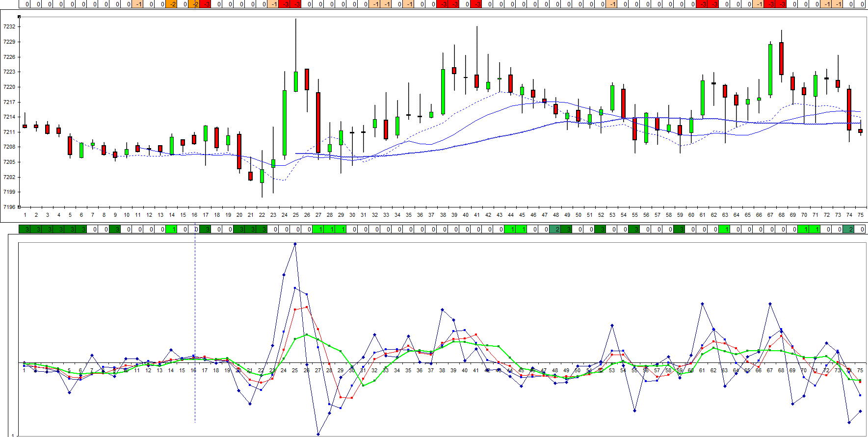The width and height of the screenshot is (868, 437).
Task: Click the first orange -2 cell in top strip
Action: 172,4
